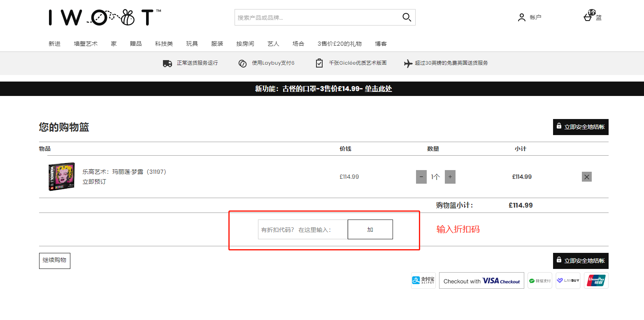644x320 pixels.
Task: Pick the UnionPay payment icon
Action: tap(596, 280)
